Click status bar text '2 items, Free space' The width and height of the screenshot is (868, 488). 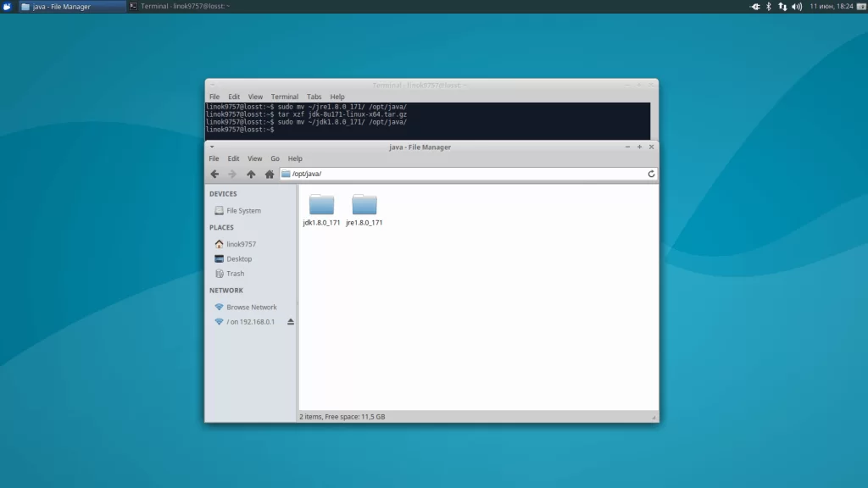point(342,417)
